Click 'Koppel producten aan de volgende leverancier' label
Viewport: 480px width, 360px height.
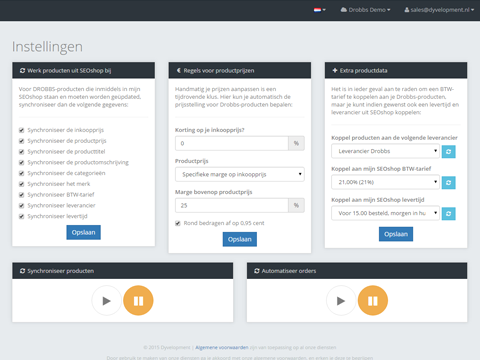(x=394, y=138)
